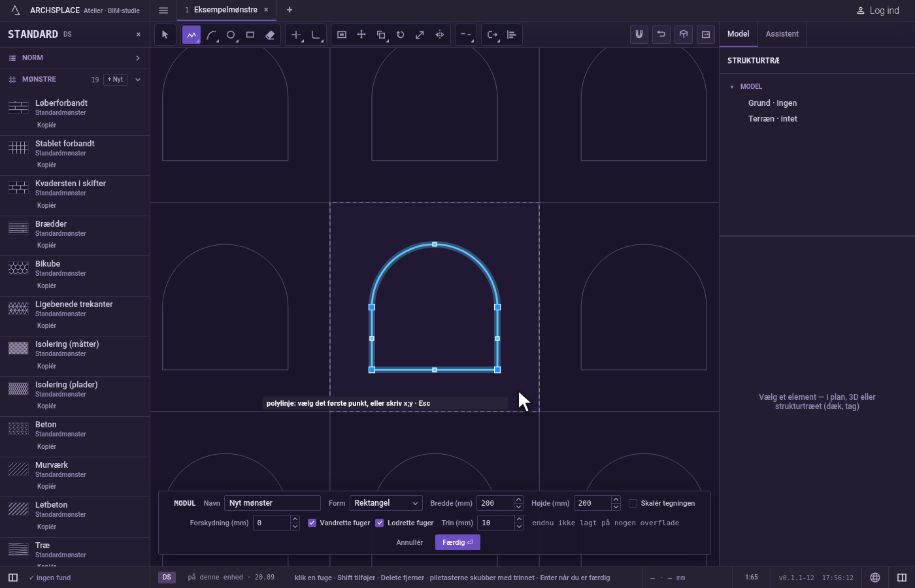915x588 pixels.
Task: Click the + Nyt pattern button
Action: [115, 80]
